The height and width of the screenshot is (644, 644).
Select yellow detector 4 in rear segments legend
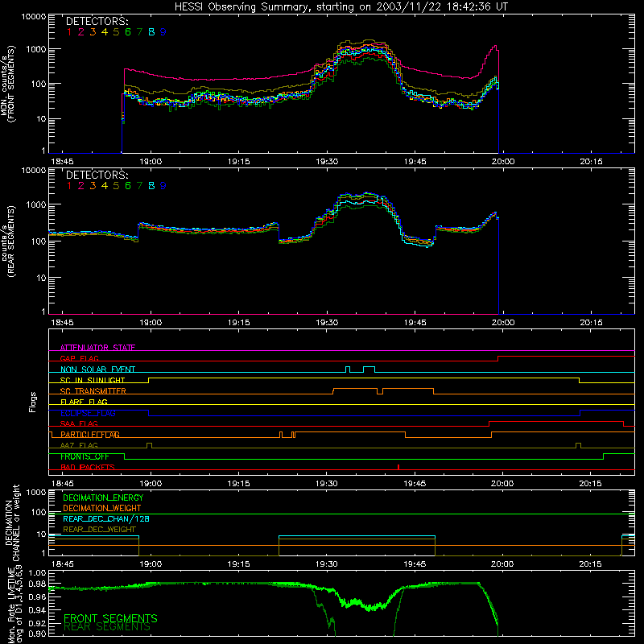(x=105, y=186)
